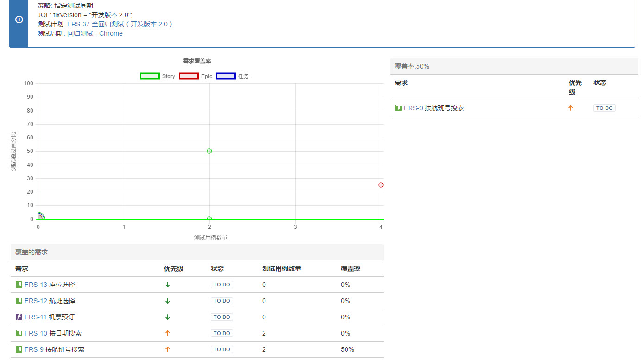Click the low priority arrow for FRS-13
Screen dimensions: 644x361
pyautogui.click(x=168, y=285)
